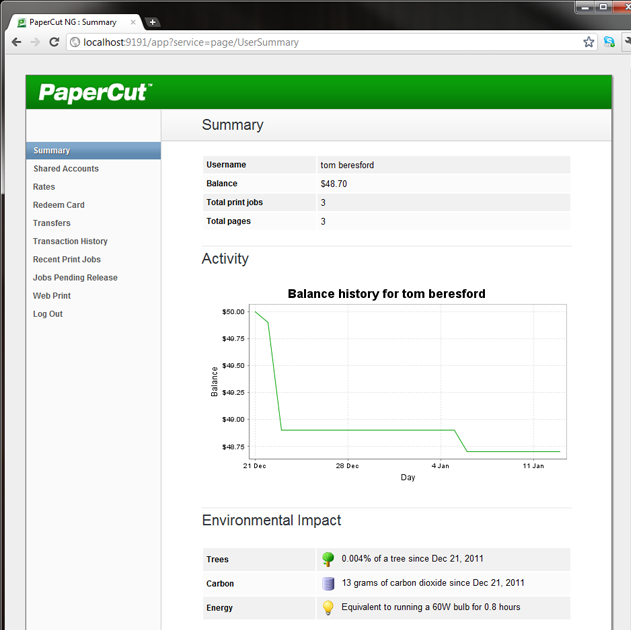
Task: Click the Username label cell
Action: (259, 165)
